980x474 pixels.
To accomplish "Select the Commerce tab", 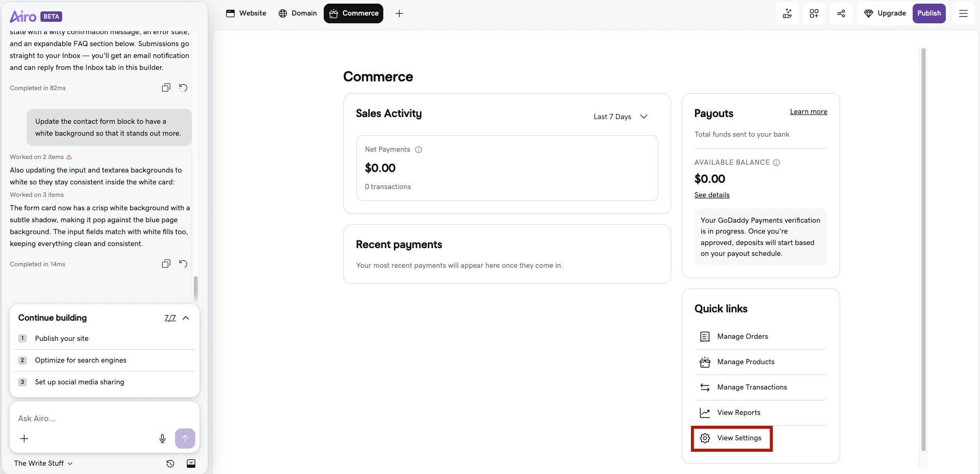I will tap(353, 13).
